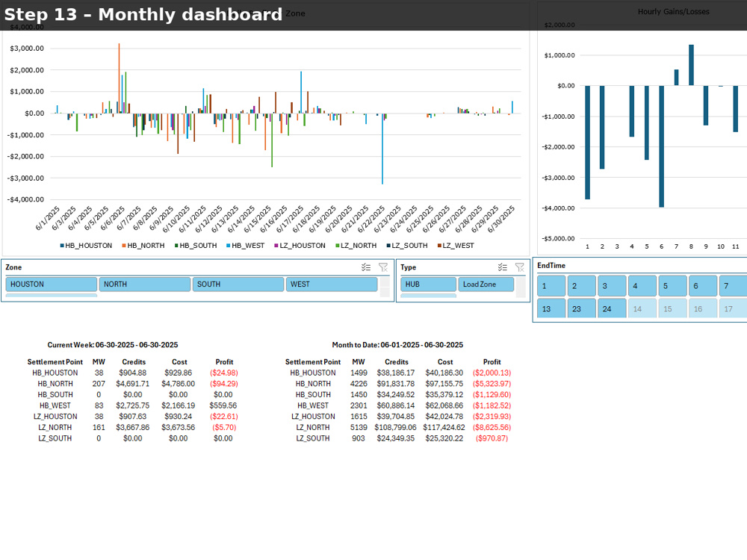Toggle multi-select in the Type slicer
Image resolution: width=747 pixels, height=560 pixels.
[x=503, y=267]
